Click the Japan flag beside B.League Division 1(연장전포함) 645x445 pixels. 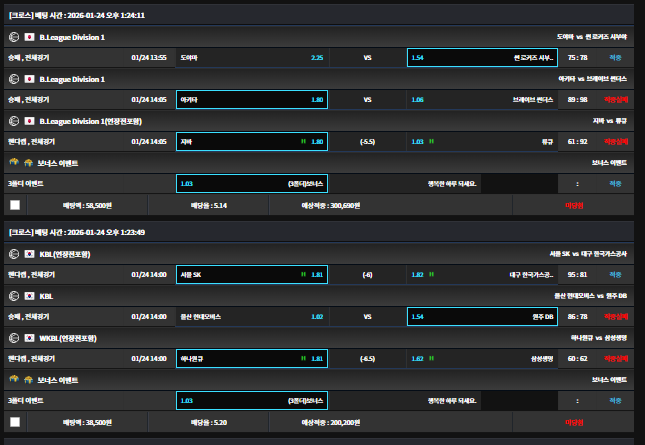coord(29,121)
